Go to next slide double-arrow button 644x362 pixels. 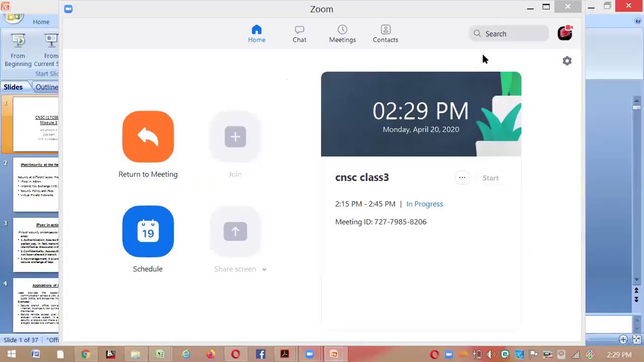(636, 299)
